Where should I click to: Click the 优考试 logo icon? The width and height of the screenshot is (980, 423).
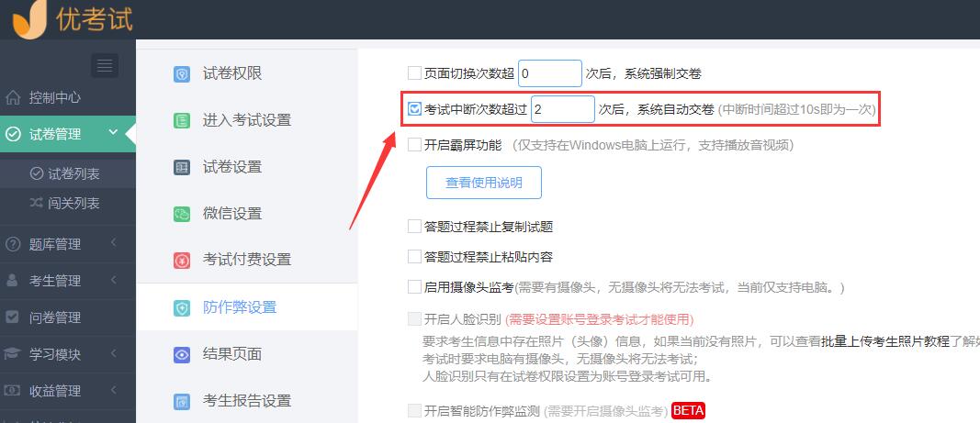click(x=28, y=18)
